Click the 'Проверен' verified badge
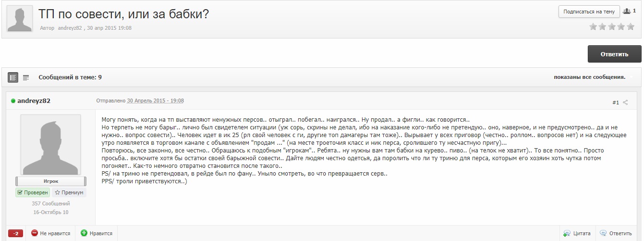This screenshot has height=241, width=644. pos(33,192)
